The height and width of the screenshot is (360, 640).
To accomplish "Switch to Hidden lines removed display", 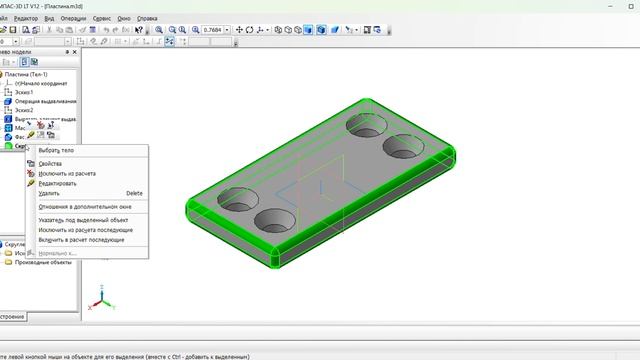I will 288,30.
